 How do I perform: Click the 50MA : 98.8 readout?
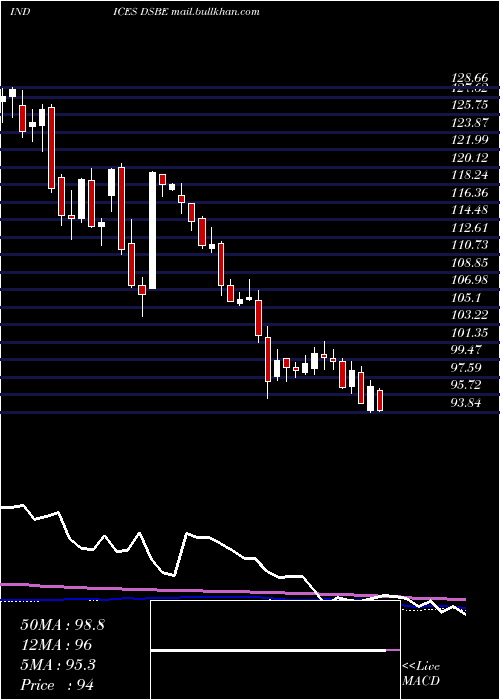coord(62,625)
